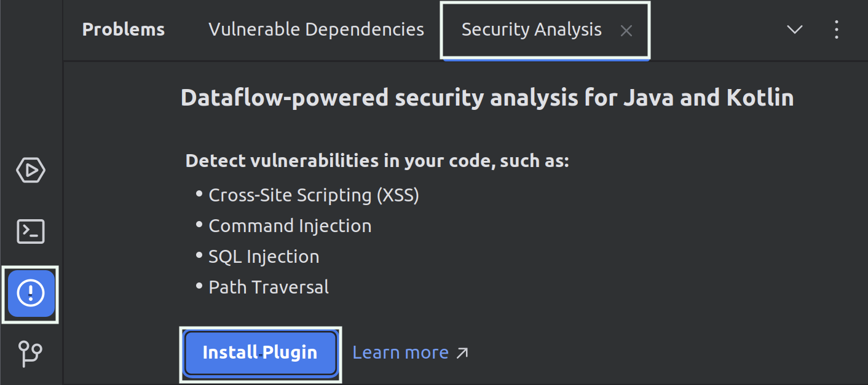Click the SQL Injection bullet entry
This screenshot has height=385, width=868.
coord(264,256)
